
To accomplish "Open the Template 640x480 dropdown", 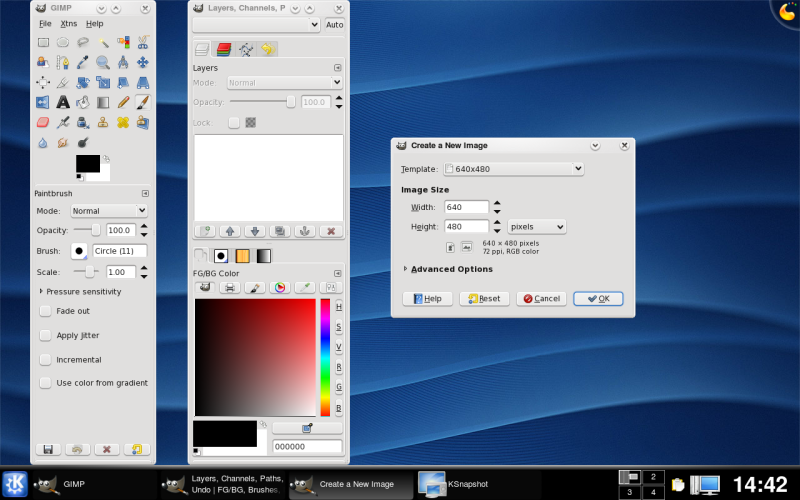I will (x=513, y=169).
